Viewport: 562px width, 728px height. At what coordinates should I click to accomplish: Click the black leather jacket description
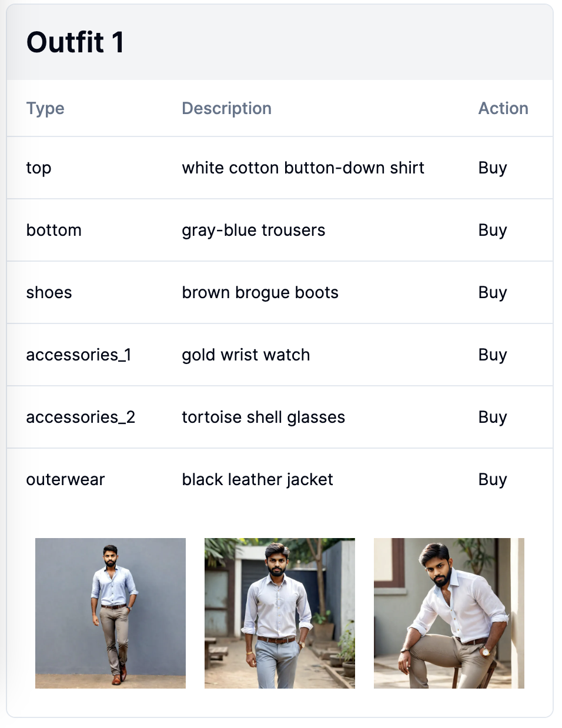pyautogui.click(x=257, y=480)
